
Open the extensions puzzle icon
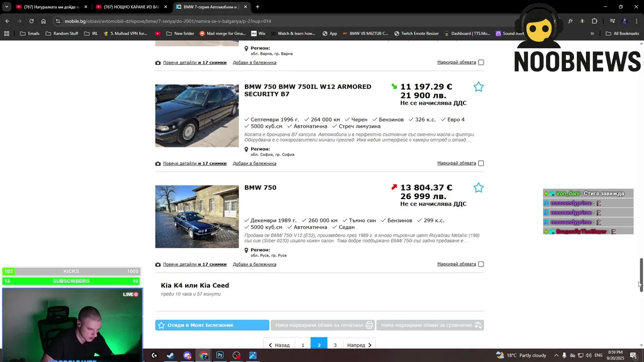click(x=594, y=21)
